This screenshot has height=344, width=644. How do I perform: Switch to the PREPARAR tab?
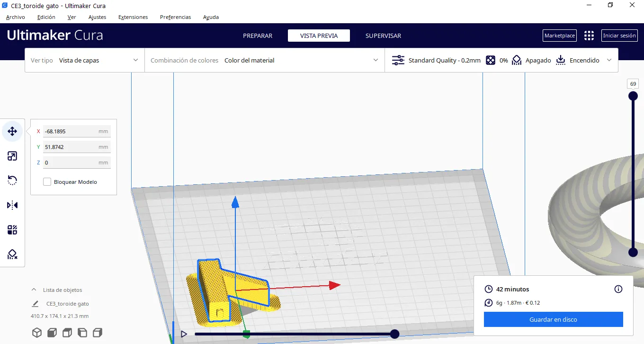(258, 36)
